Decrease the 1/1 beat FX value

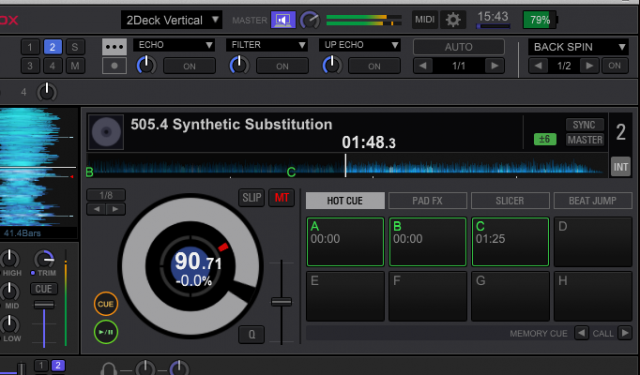click(423, 66)
